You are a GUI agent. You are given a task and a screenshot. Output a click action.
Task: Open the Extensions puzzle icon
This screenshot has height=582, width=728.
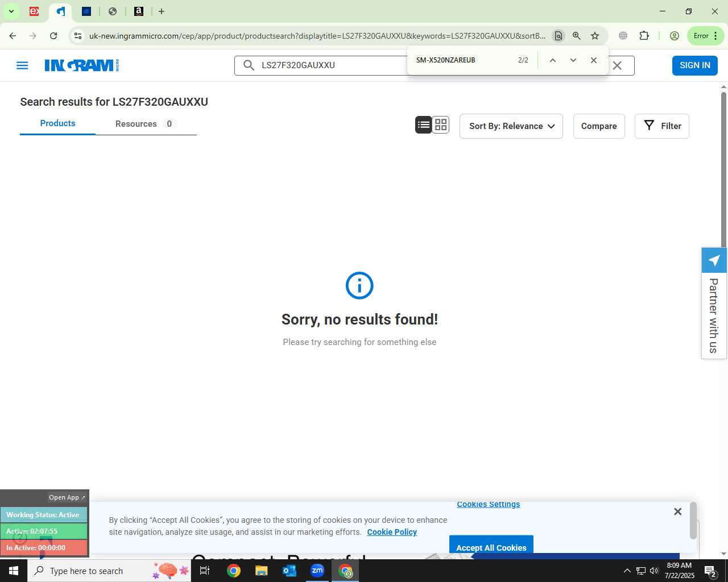point(644,36)
